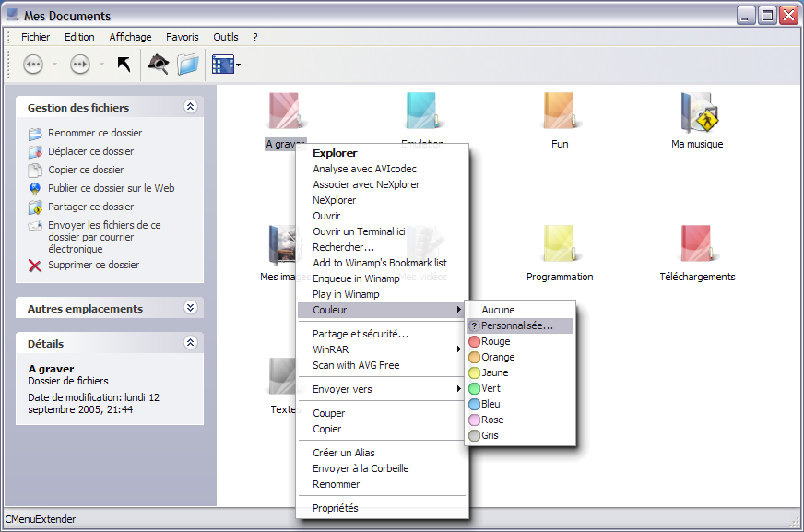The image size is (804, 532).
Task: Open the Programmation yellow folder
Action: pos(560,245)
